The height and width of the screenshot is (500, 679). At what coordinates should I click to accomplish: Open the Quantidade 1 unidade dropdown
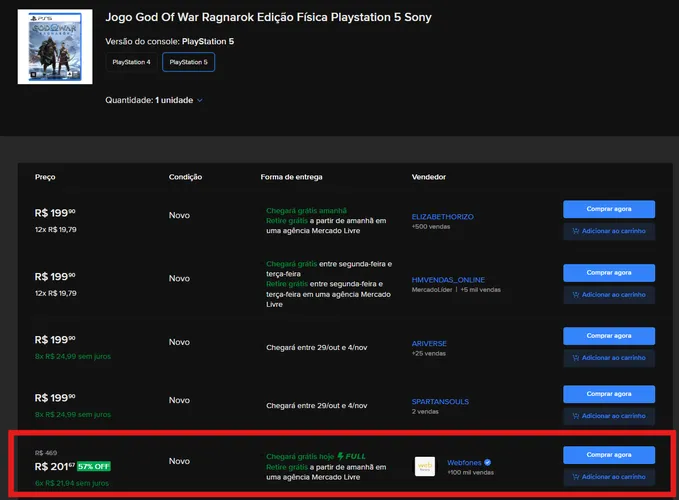point(154,100)
